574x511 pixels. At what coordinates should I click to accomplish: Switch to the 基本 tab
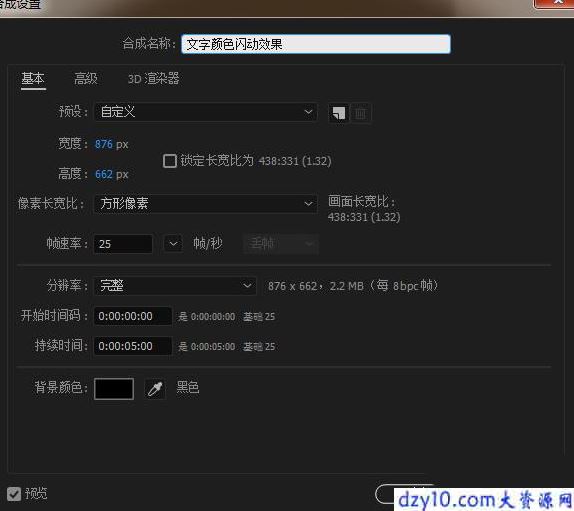(x=33, y=78)
